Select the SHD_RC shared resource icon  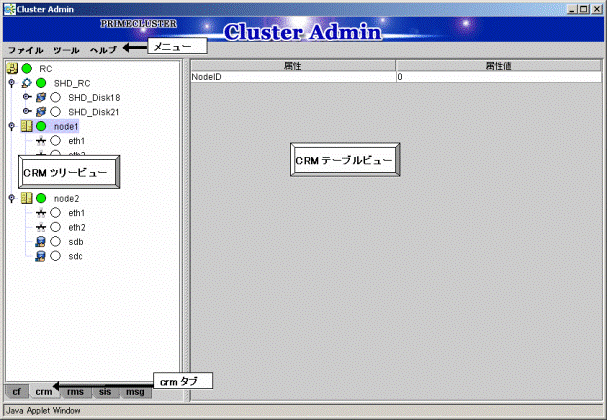coord(26,83)
